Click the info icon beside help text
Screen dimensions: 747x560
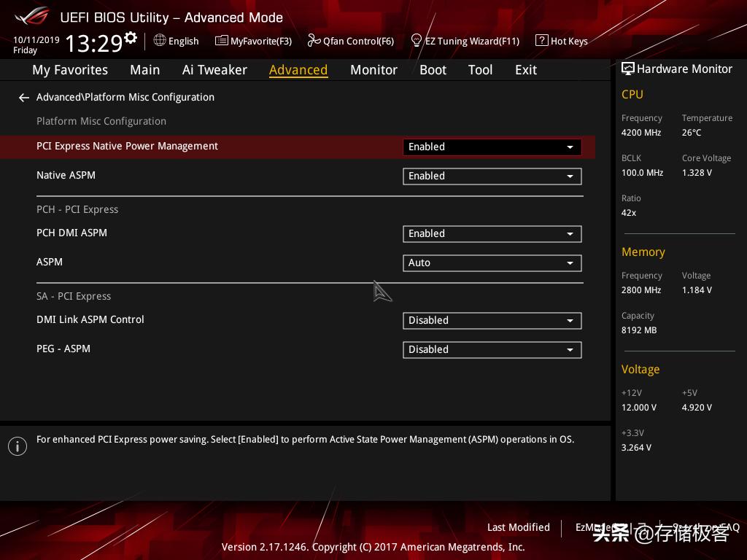(18, 446)
